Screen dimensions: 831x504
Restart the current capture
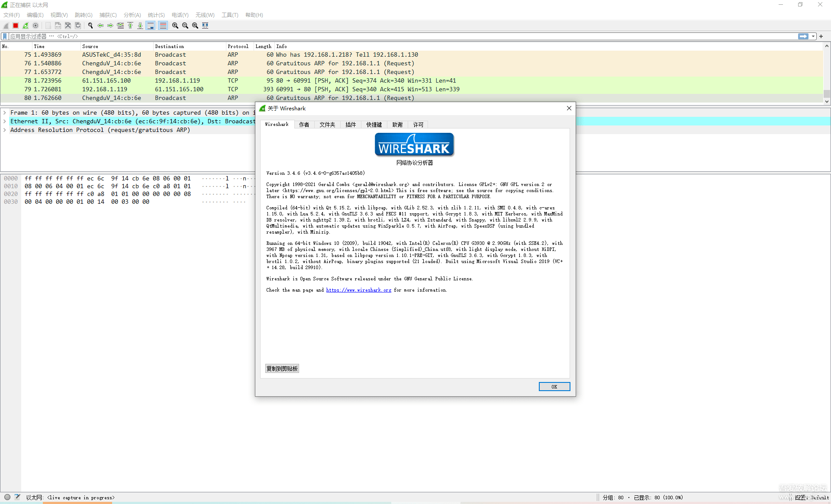[26, 26]
